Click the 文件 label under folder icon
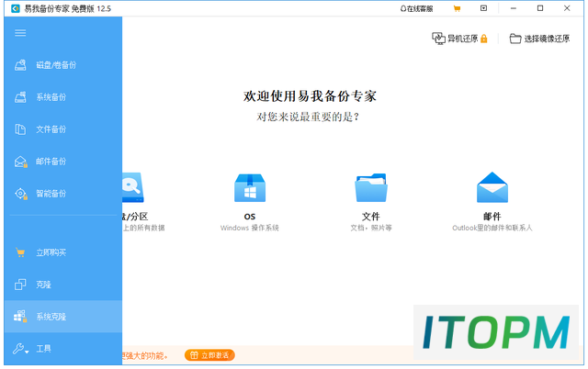Image resolution: width=588 pixels, height=369 pixels. (371, 217)
